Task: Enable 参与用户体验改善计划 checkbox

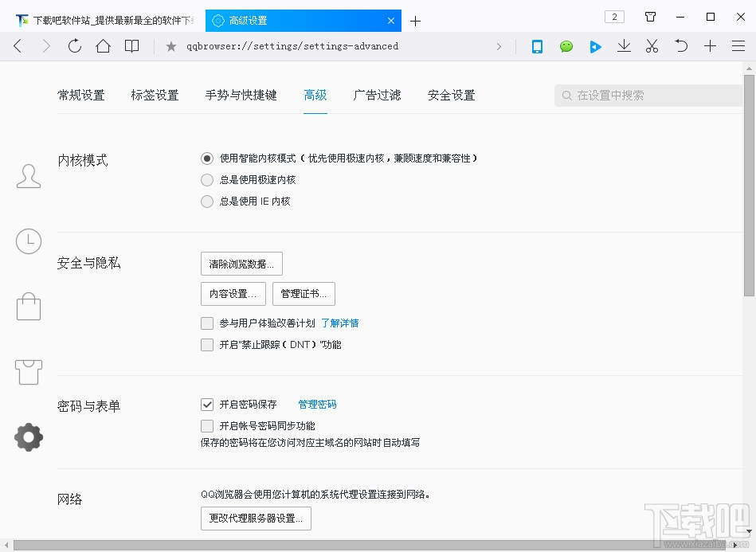Action: (x=207, y=323)
